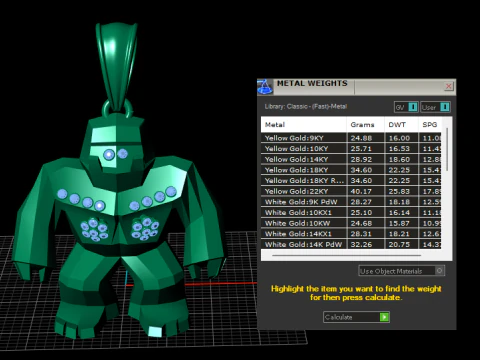Select the White Gold:14K PdW row
The height and width of the screenshot is (360, 480).
[x=351, y=244]
